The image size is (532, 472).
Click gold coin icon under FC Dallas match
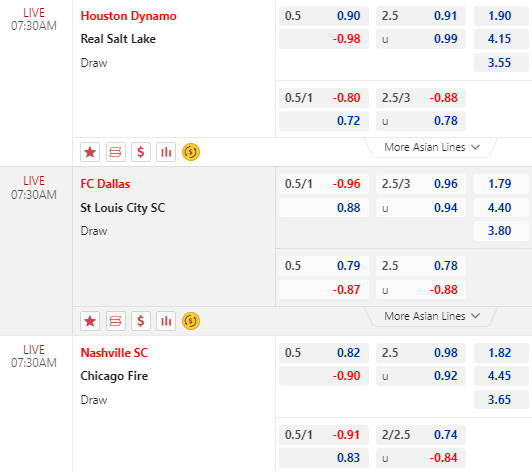(x=191, y=321)
